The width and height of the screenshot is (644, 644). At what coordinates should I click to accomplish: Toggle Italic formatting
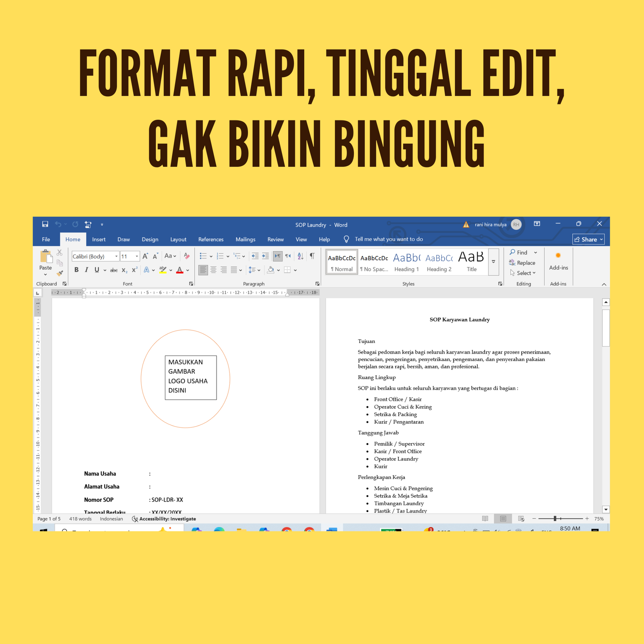tap(86, 270)
